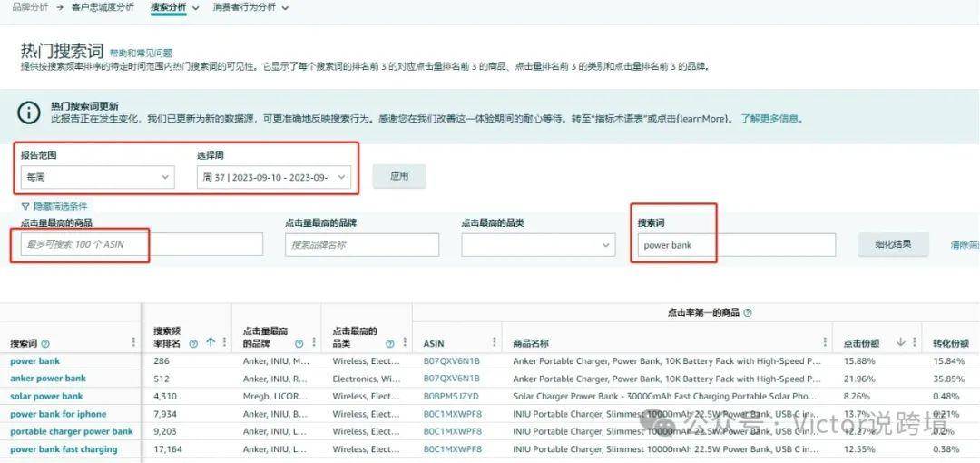Image resolution: width=980 pixels, height=463 pixels.
Task: Click click-share value 15.88%
Action: pos(858,361)
